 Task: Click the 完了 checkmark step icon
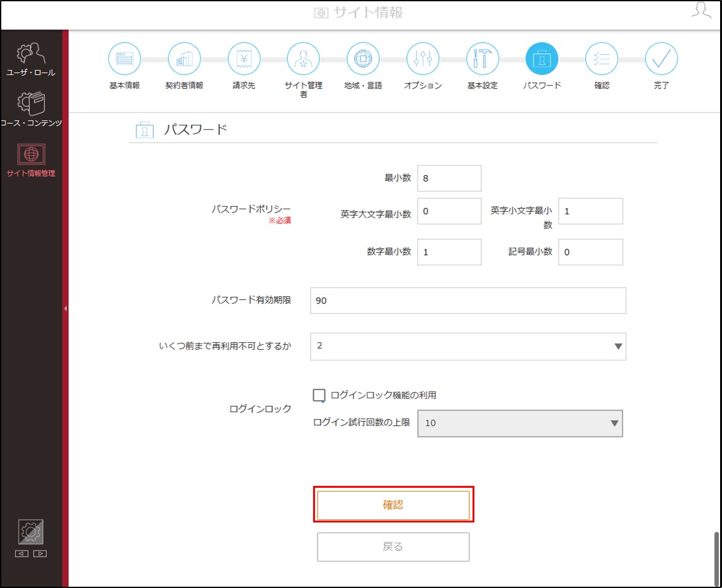coord(662,59)
